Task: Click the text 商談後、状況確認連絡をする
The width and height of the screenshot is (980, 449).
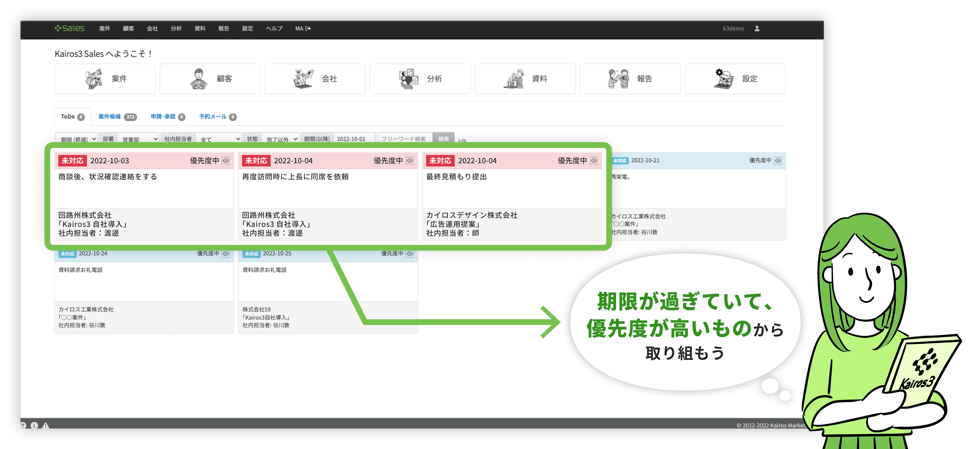Action: 108,177
